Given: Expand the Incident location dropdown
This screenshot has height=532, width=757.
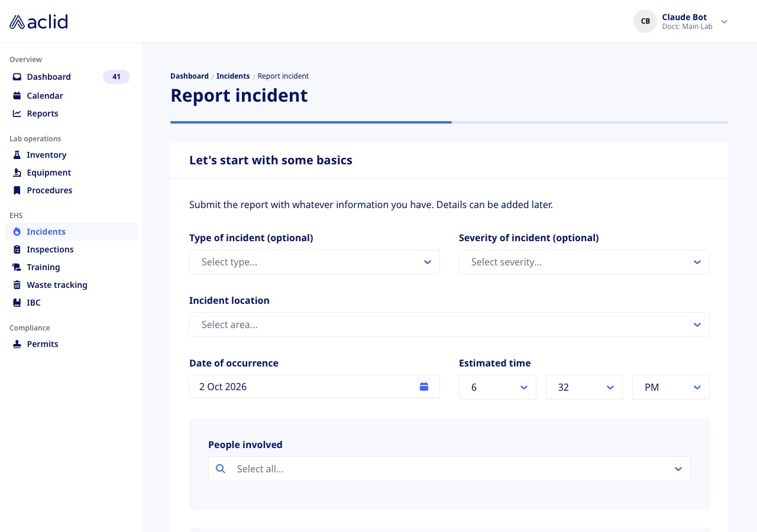Looking at the screenshot, I should 449,325.
